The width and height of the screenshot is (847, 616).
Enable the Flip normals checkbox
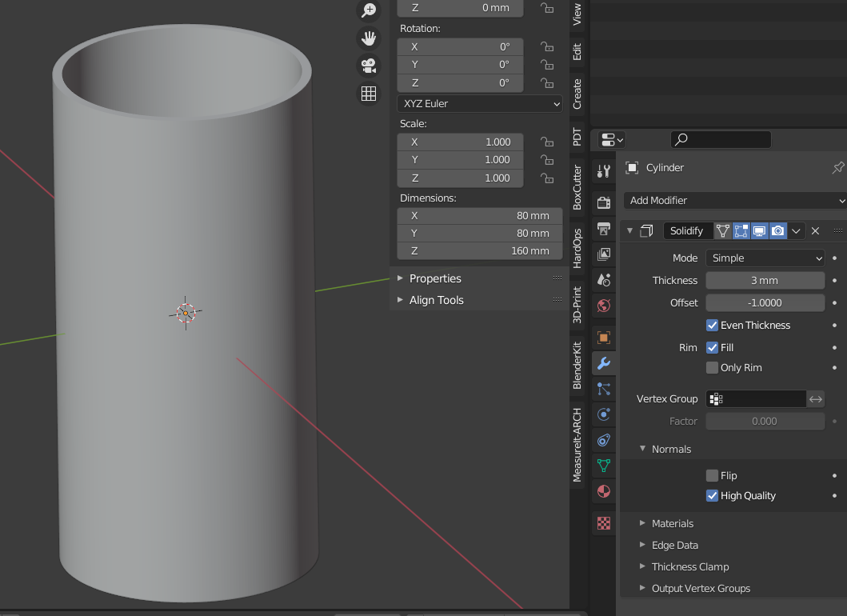coord(712,475)
